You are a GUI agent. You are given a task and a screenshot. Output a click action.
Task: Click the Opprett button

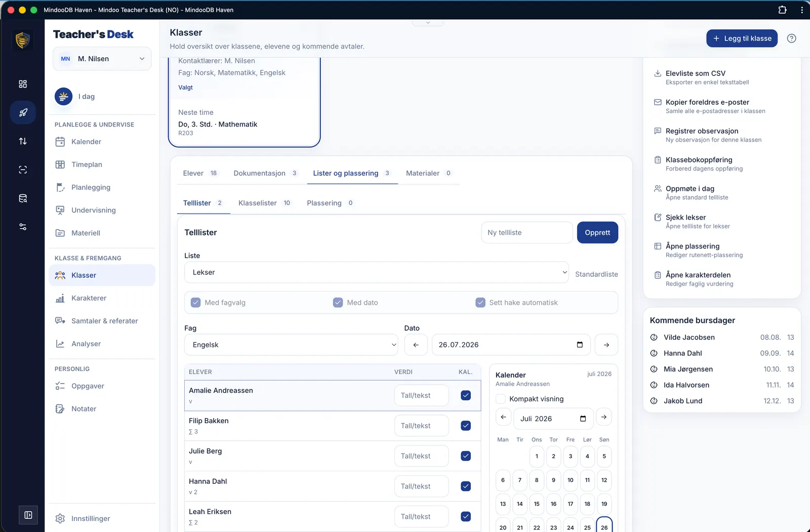597,232
